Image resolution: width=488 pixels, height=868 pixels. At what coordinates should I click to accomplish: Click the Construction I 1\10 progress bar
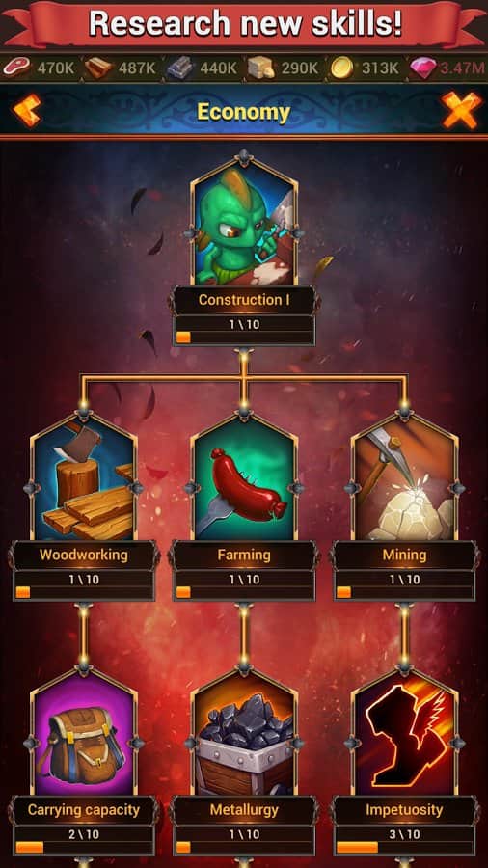pyautogui.click(x=244, y=338)
